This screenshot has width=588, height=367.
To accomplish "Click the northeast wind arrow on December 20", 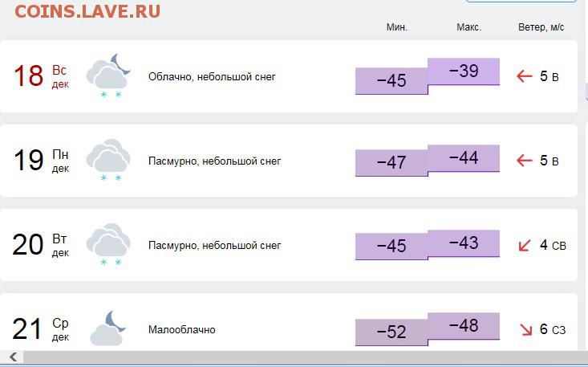I will [x=525, y=245].
